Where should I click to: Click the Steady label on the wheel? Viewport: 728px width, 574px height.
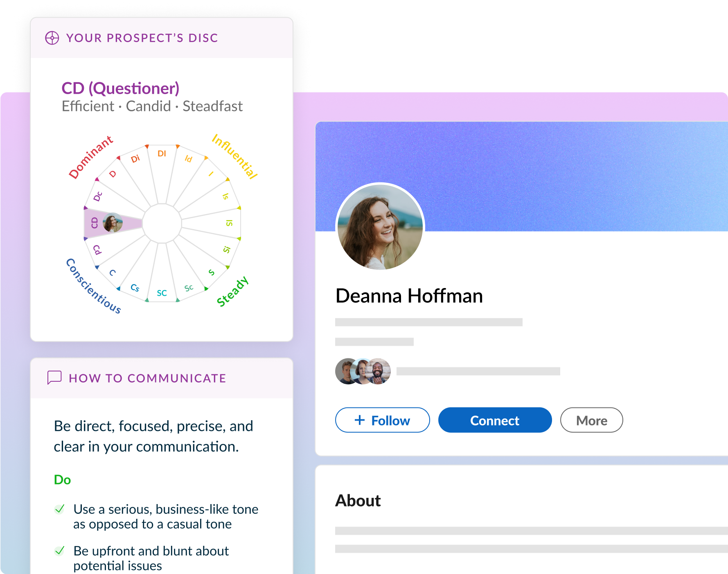tap(232, 291)
